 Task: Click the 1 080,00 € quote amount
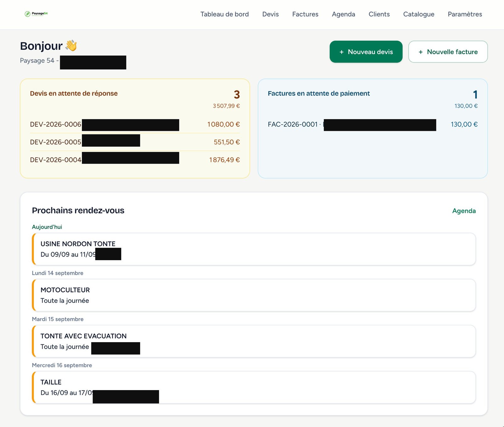pyautogui.click(x=223, y=125)
